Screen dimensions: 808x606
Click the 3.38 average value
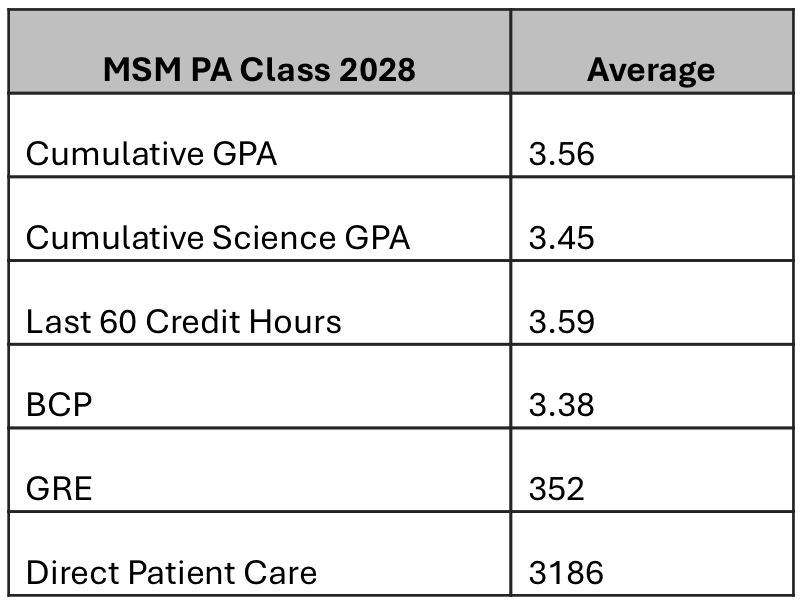561,405
